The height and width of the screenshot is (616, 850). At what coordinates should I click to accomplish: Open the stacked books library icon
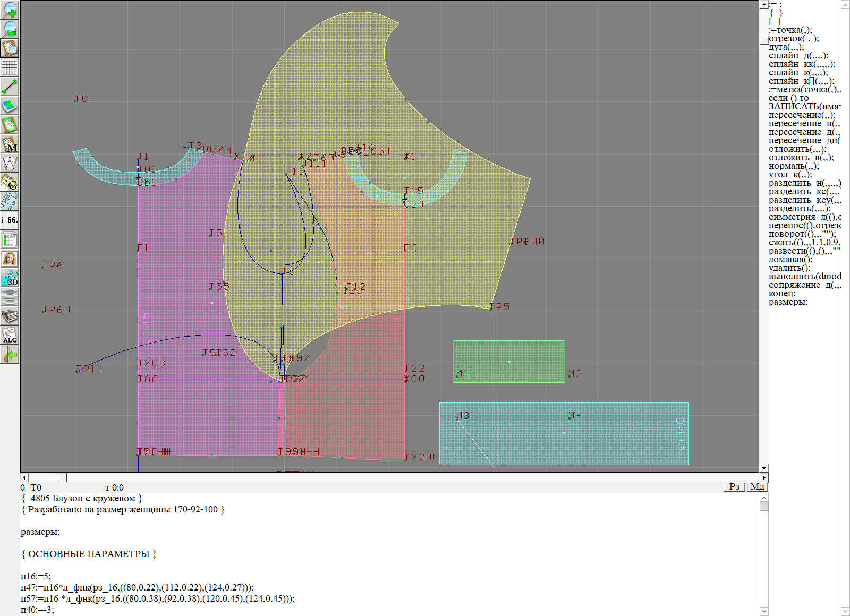point(10,316)
